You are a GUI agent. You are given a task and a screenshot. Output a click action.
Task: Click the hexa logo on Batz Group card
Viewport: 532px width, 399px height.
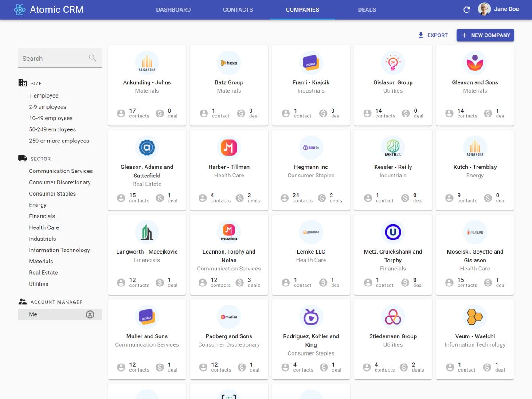[x=229, y=63]
